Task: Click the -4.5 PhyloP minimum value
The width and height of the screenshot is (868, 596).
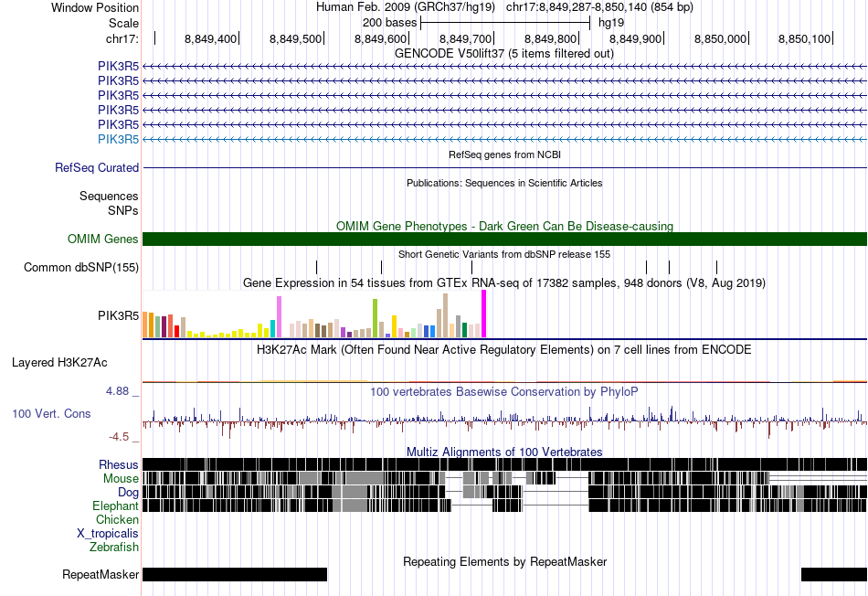Action: (x=119, y=437)
